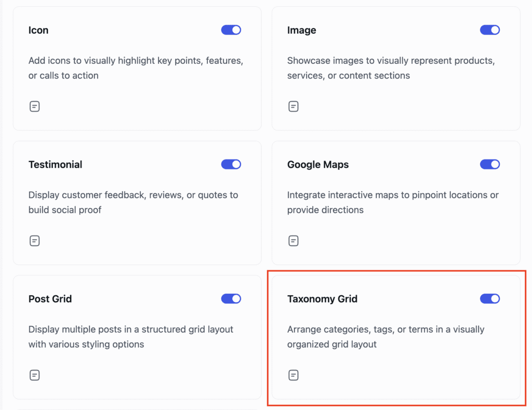Select the Google Maps heading
This screenshot has height=410, width=532.
click(x=318, y=165)
